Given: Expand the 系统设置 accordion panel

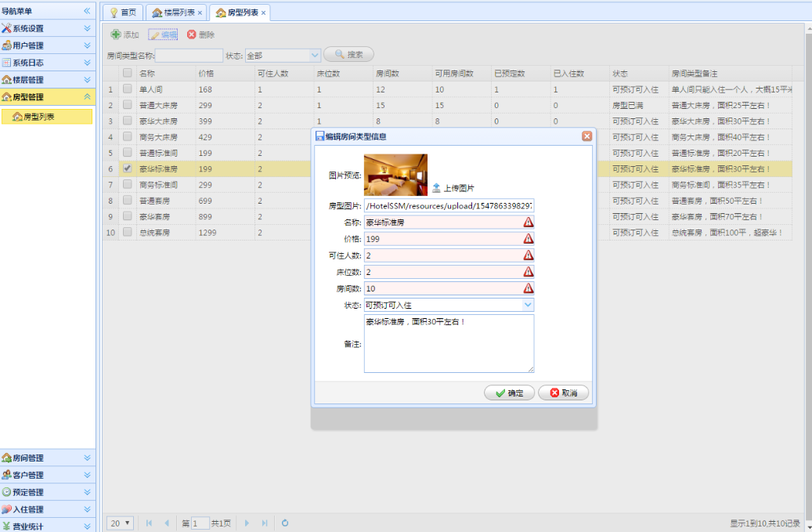Looking at the screenshot, I should [x=48, y=28].
